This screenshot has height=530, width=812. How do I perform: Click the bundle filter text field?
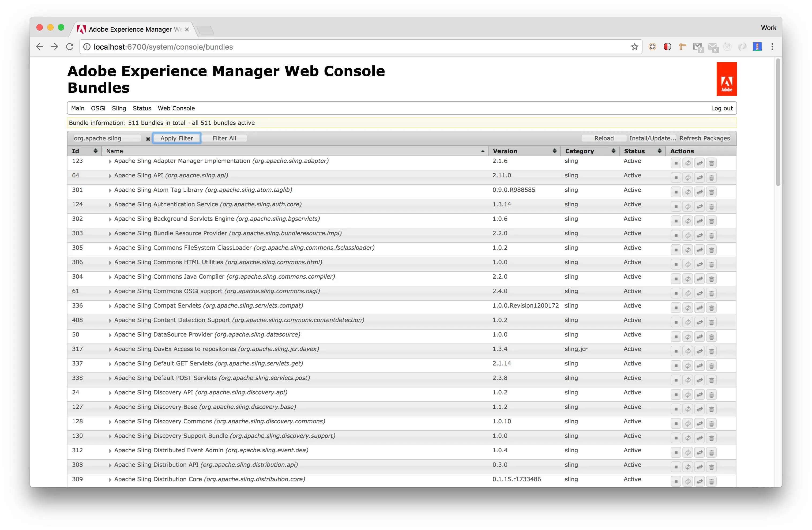click(106, 138)
